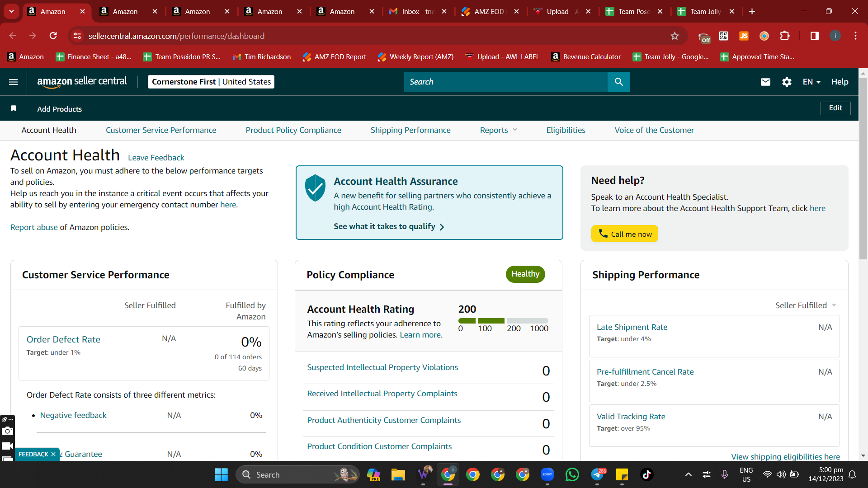Open Revenue Calculator bookmark
Viewport: 868px width, 488px height.
click(586, 57)
